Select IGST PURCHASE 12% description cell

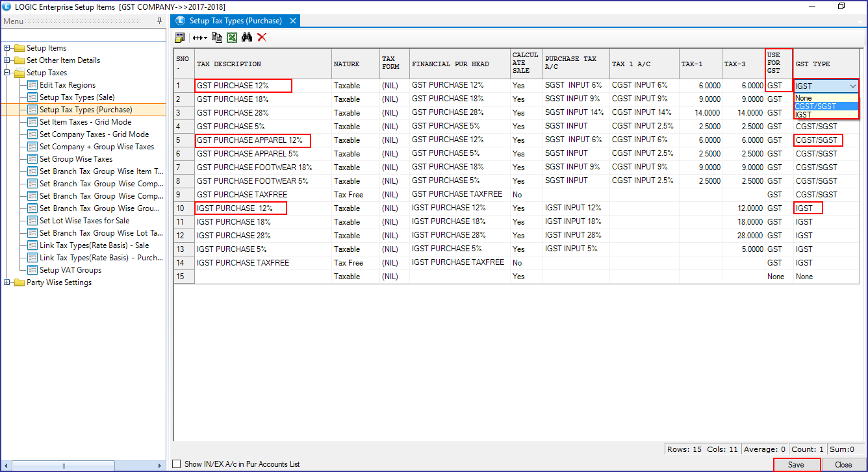pyautogui.click(x=263, y=208)
